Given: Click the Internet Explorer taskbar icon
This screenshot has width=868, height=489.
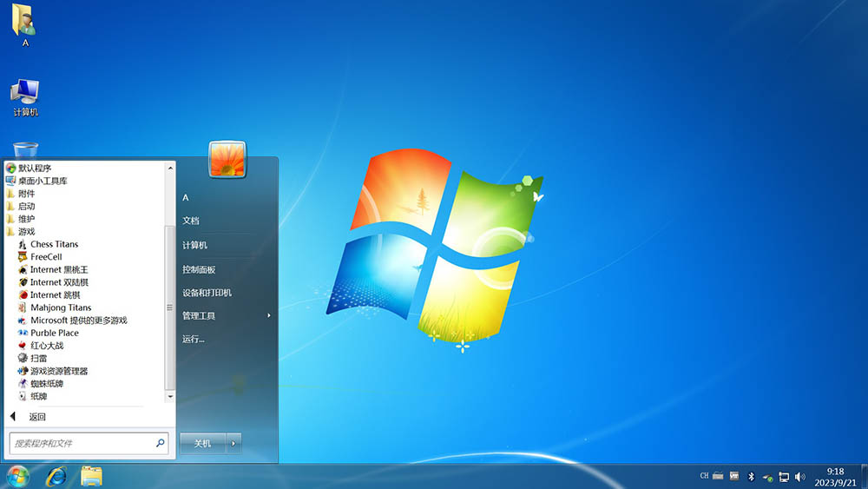Looking at the screenshot, I should click(x=56, y=475).
